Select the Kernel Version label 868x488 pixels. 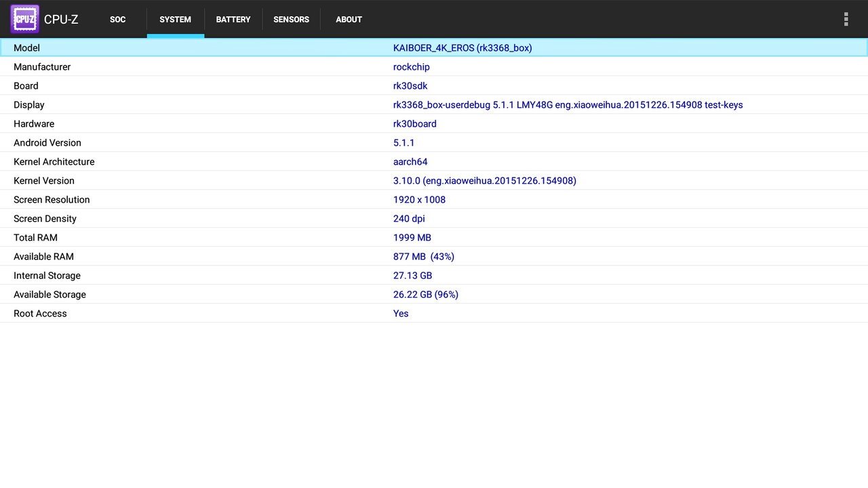[44, 181]
